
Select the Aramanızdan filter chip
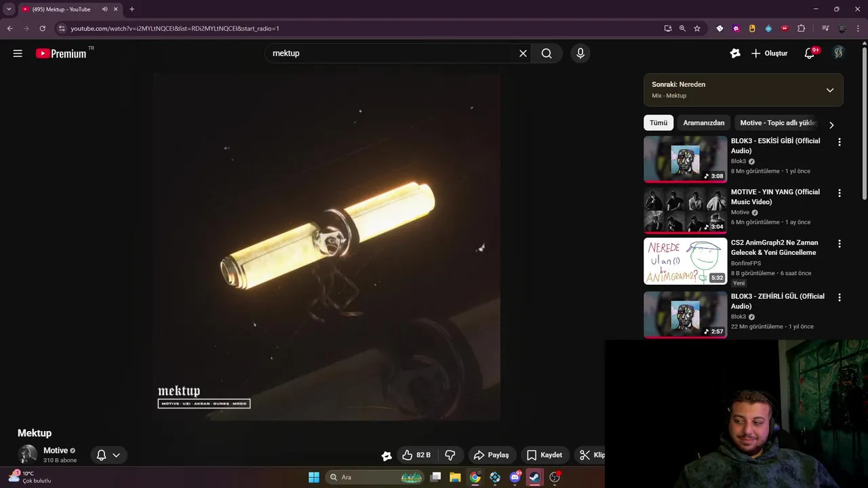coord(703,123)
